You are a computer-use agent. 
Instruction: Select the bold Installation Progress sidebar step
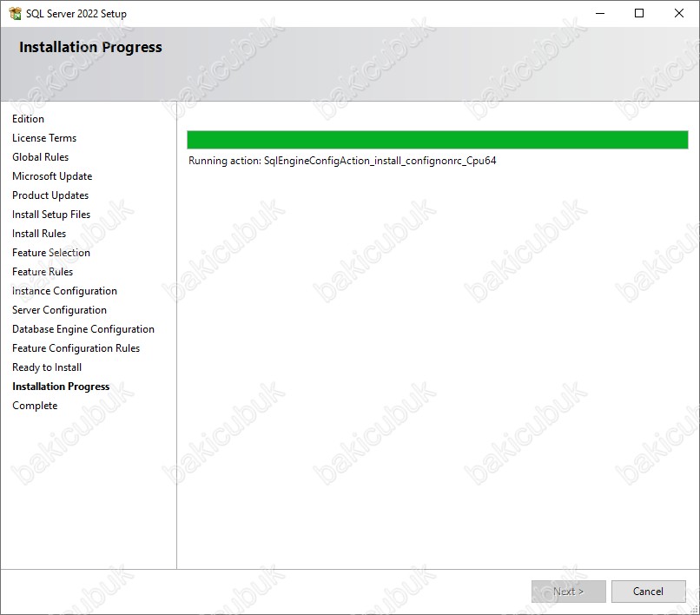tap(61, 387)
